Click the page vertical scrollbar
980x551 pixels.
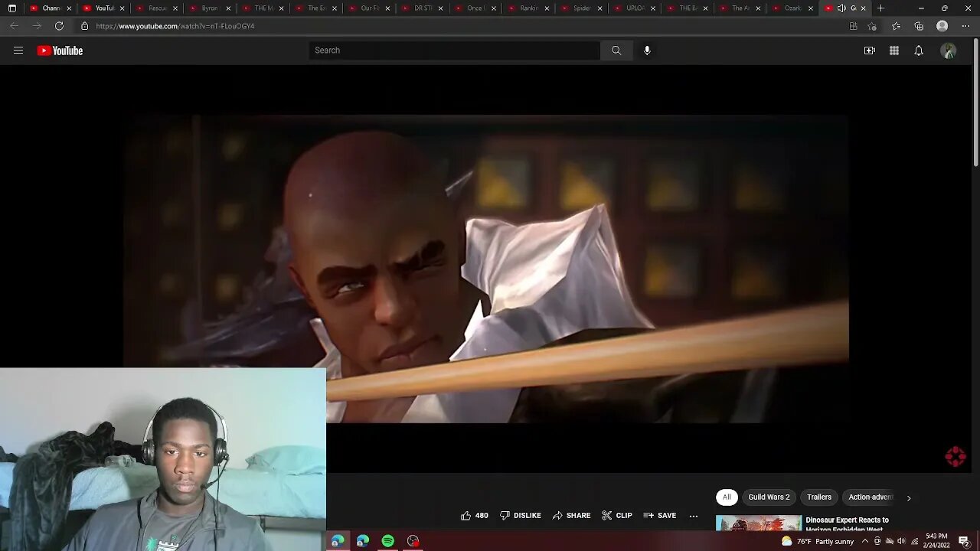pyautogui.click(x=975, y=101)
